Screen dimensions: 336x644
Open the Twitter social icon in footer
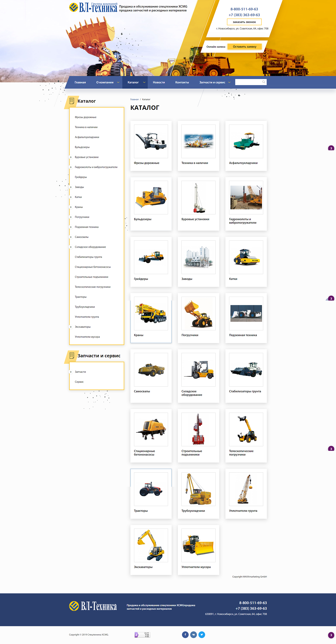(x=202, y=635)
